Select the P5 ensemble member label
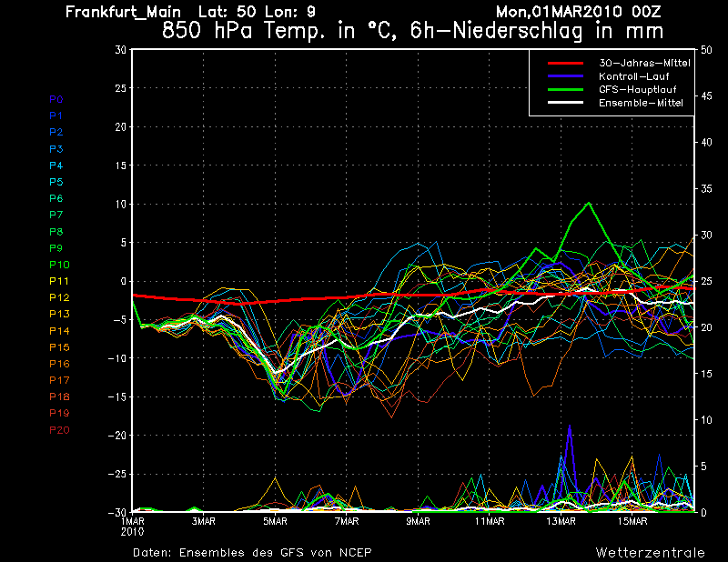728x562 pixels. [x=56, y=182]
